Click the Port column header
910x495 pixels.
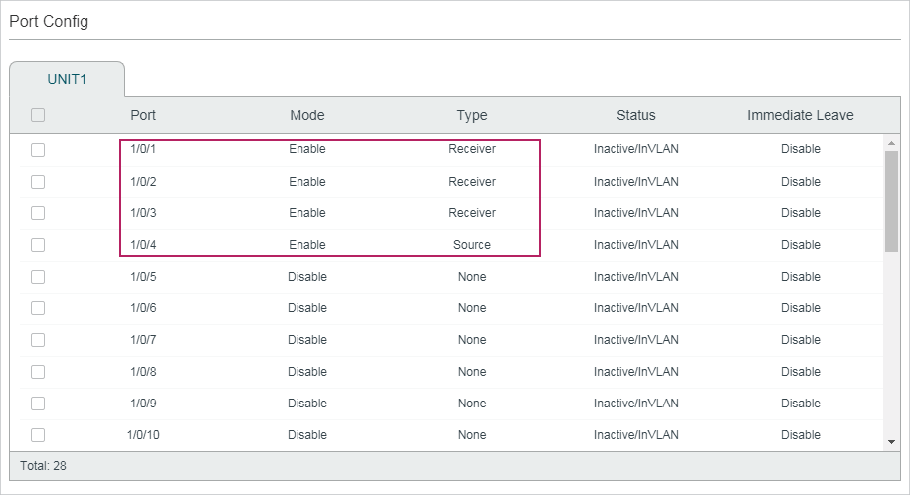click(x=143, y=115)
